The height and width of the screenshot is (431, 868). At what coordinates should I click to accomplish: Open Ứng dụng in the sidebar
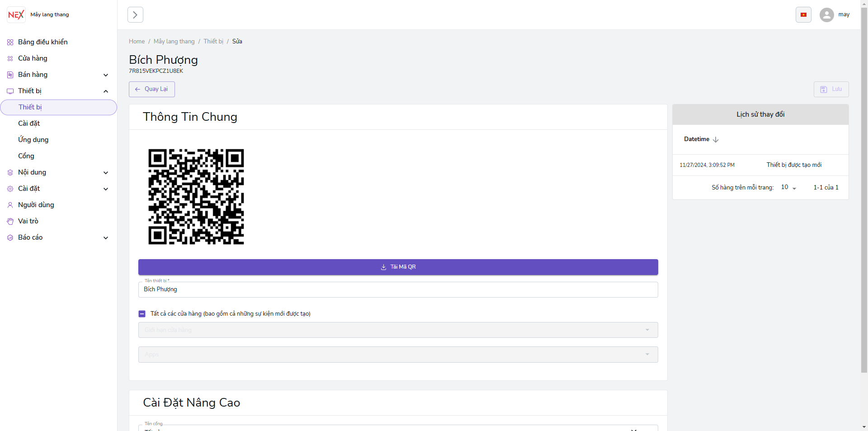click(33, 140)
